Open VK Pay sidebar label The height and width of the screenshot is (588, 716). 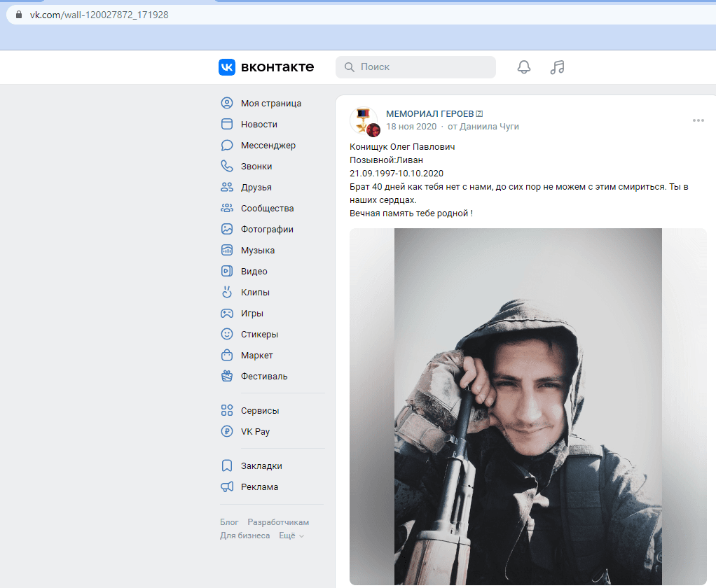[255, 431]
